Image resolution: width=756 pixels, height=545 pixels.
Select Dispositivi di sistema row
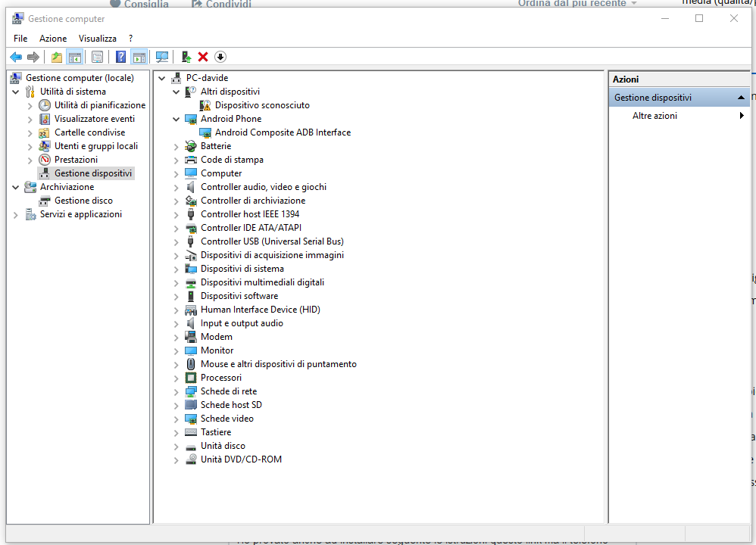(x=242, y=269)
